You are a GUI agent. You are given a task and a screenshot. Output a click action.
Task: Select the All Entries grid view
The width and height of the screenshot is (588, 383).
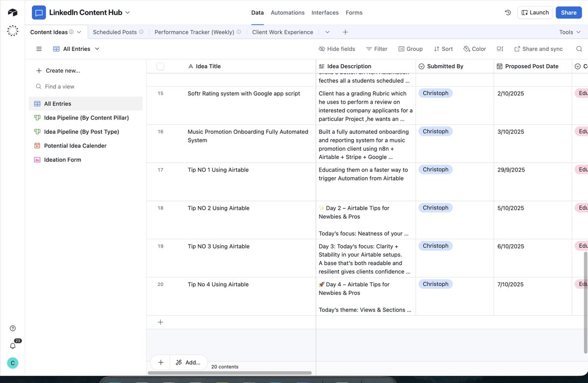click(x=85, y=103)
